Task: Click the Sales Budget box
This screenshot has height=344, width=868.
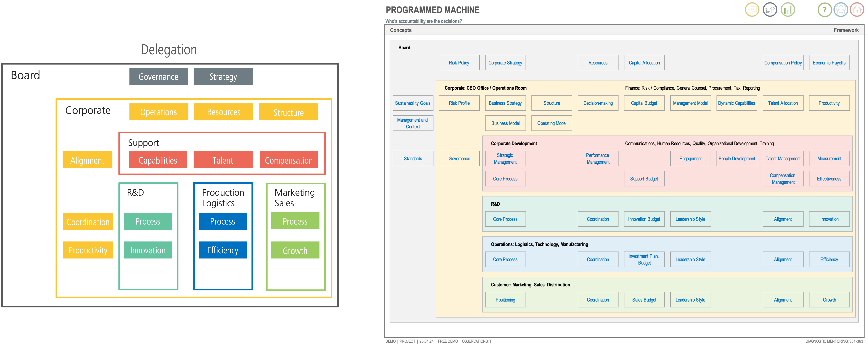Action: point(644,300)
